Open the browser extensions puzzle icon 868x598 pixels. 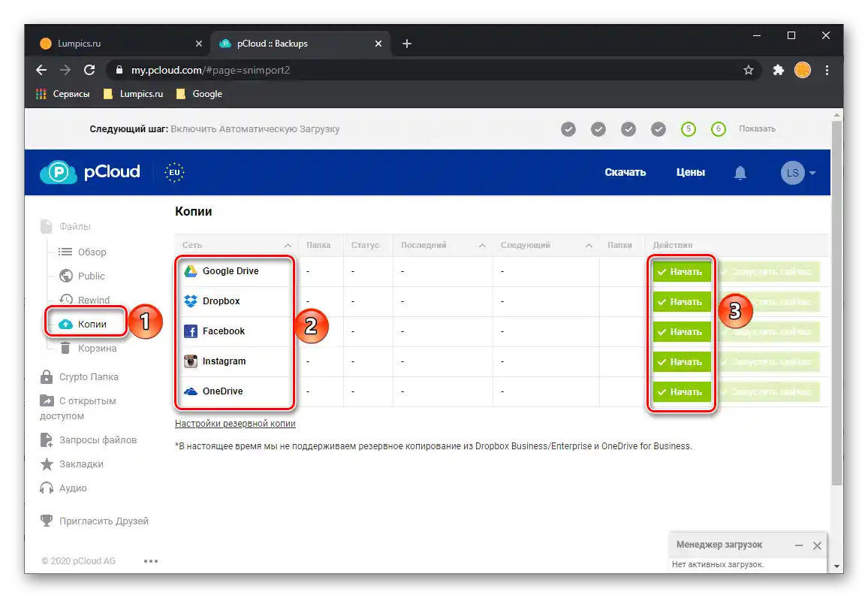click(779, 71)
